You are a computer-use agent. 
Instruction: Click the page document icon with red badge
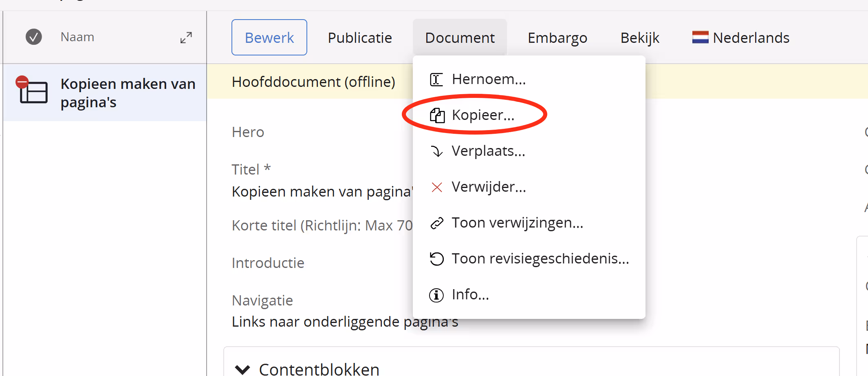tap(32, 90)
